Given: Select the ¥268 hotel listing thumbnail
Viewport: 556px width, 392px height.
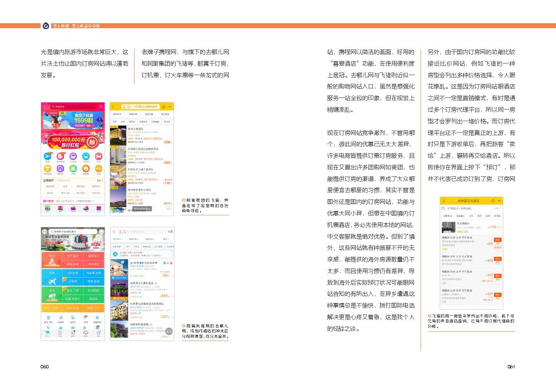Looking at the screenshot, I should [x=118, y=136].
